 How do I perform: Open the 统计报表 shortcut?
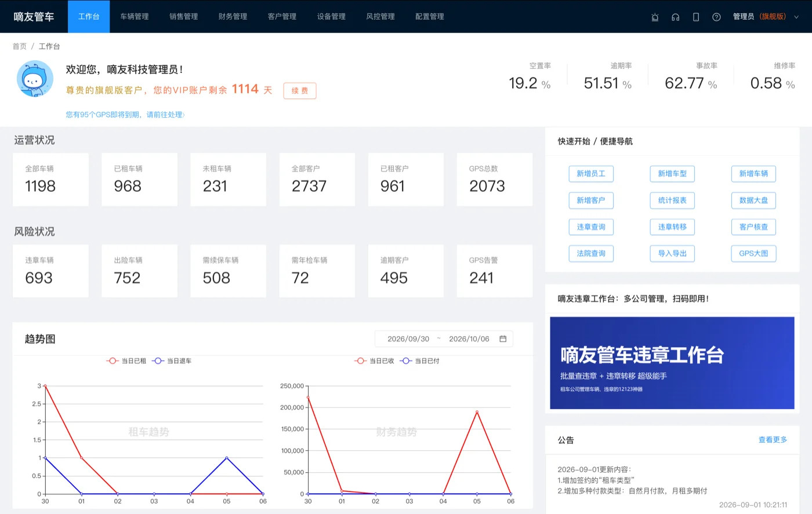pyautogui.click(x=672, y=201)
